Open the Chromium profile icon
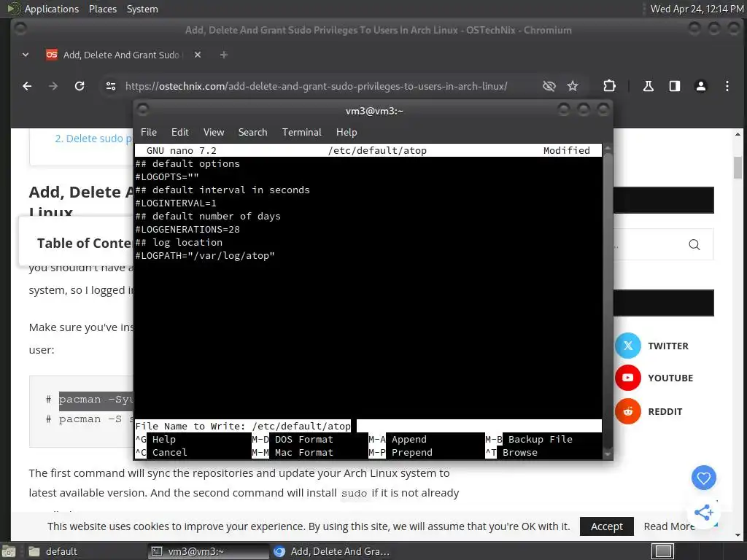The width and height of the screenshot is (747, 560). point(701,86)
